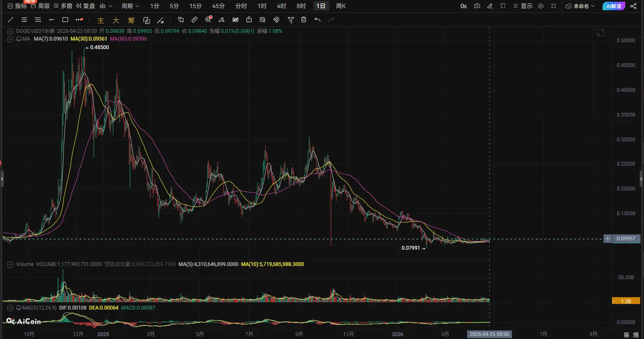Open the 指标 indicators button

coord(17,6)
